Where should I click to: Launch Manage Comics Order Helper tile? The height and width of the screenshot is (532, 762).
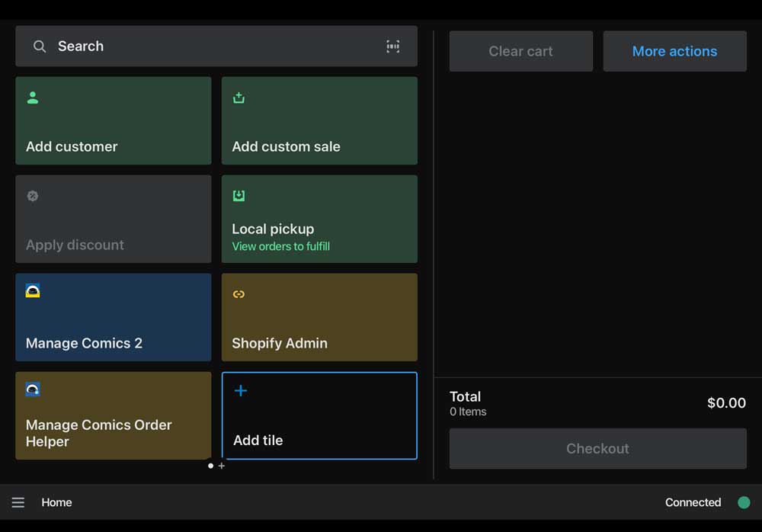tap(114, 416)
